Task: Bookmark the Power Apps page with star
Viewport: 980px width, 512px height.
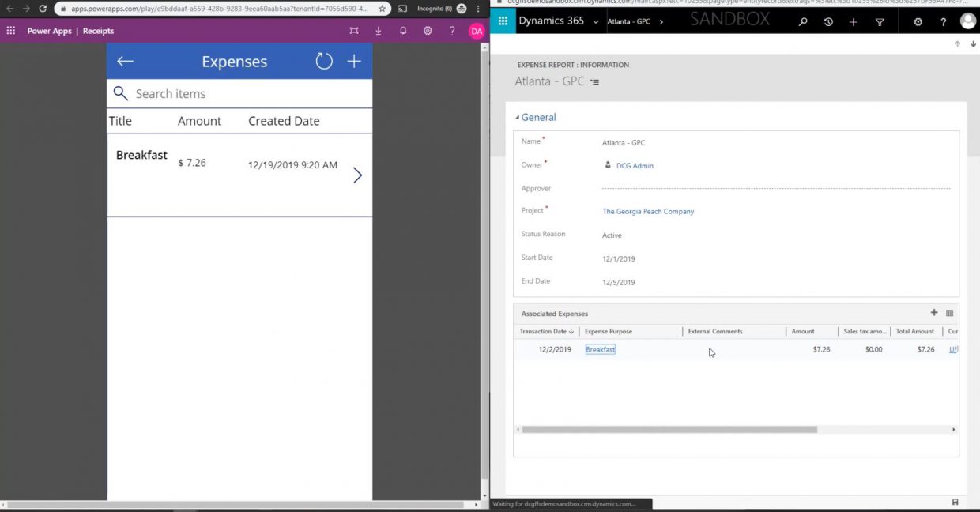Action: (383, 9)
